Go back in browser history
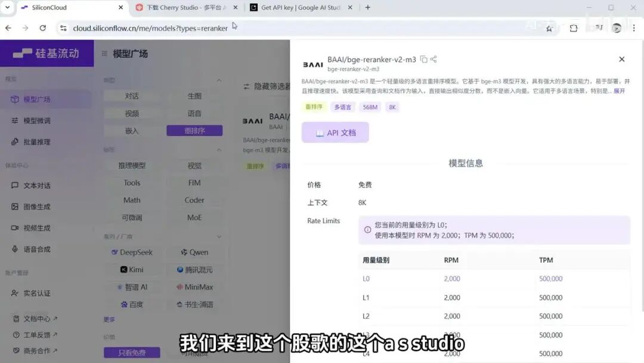Screen dimensions: 644x363 [8, 28]
